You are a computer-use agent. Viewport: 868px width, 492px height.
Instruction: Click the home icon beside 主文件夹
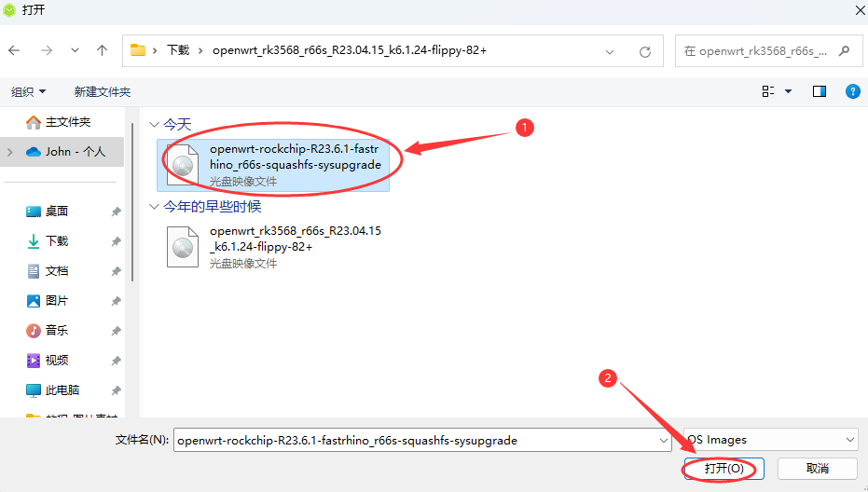click(34, 122)
